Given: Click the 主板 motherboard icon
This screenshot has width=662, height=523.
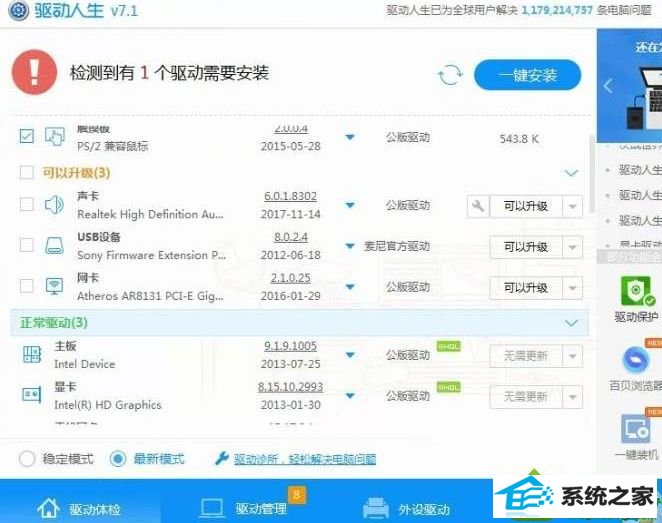Looking at the screenshot, I should (32, 354).
